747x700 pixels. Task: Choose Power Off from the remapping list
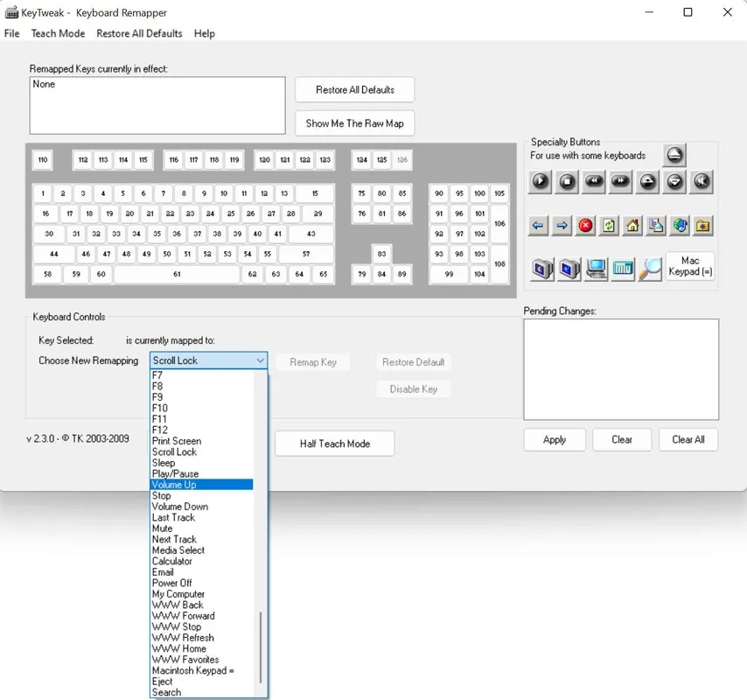(x=201, y=583)
